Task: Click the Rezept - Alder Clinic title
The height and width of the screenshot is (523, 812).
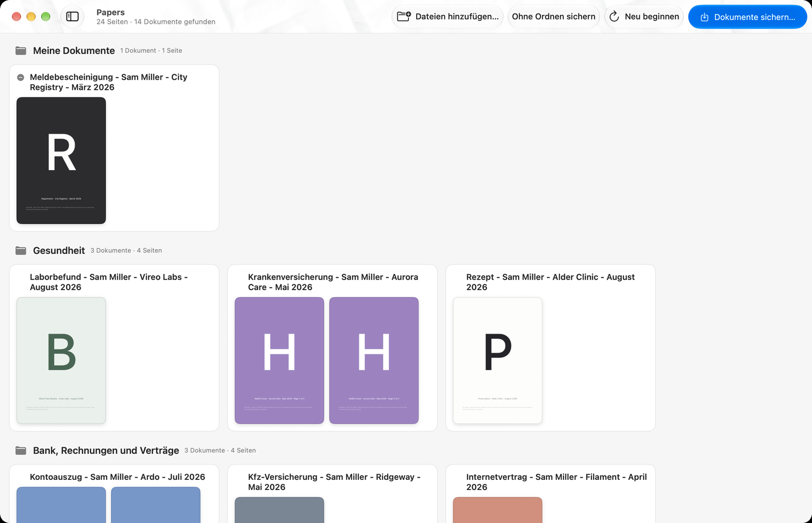Action: point(551,282)
